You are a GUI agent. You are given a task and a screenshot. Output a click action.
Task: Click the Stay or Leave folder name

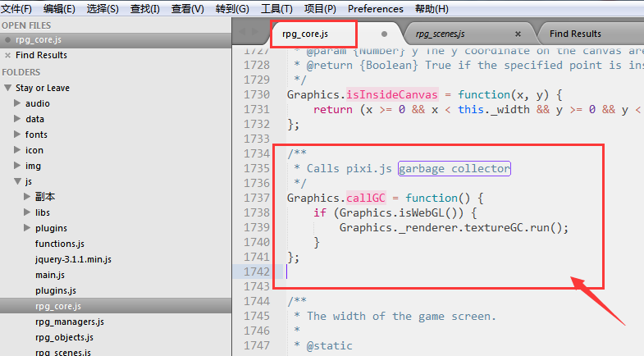(43, 88)
